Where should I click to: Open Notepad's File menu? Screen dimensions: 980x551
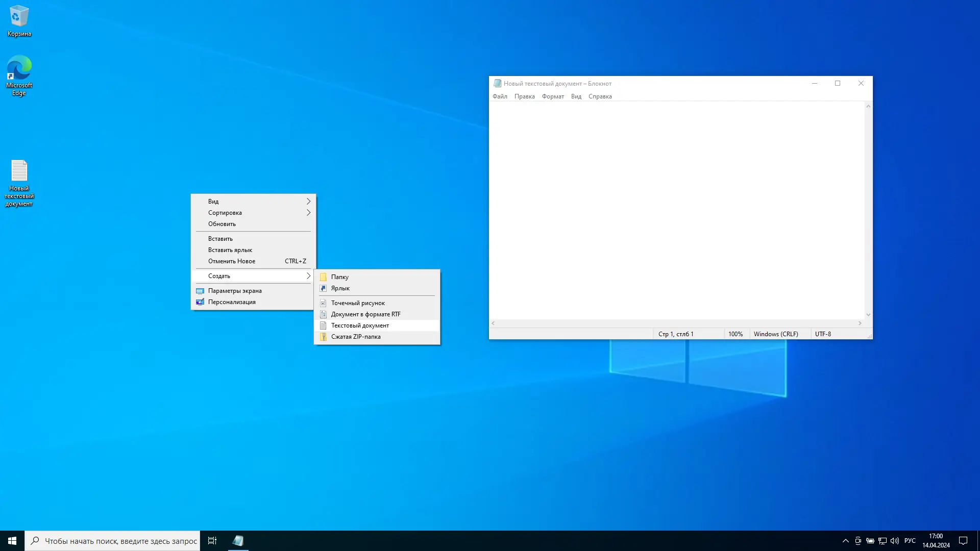[x=500, y=96]
